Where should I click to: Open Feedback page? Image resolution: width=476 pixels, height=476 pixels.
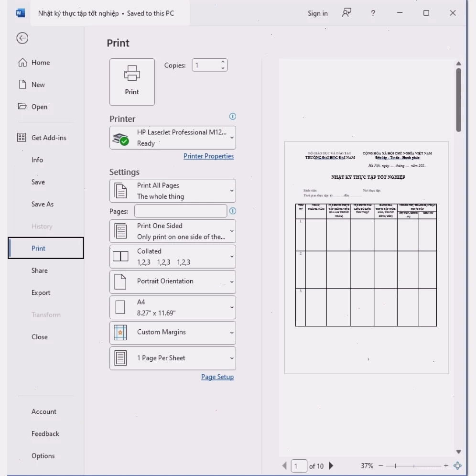tap(45, 434)
